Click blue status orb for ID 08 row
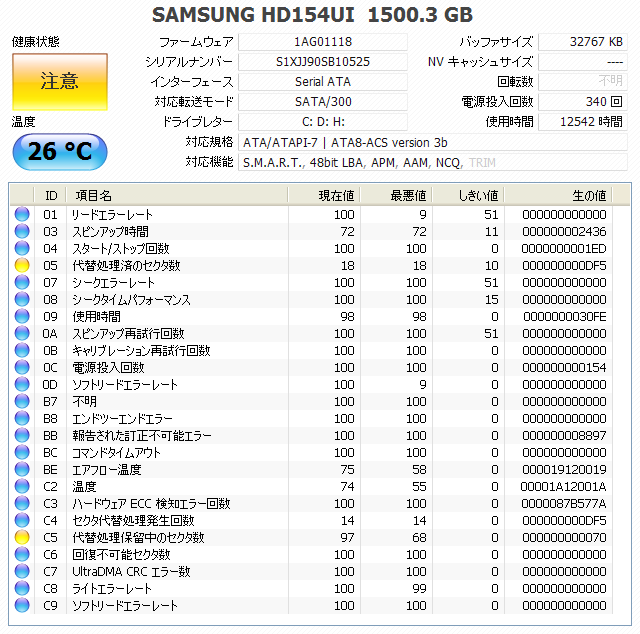 (22, 299)
